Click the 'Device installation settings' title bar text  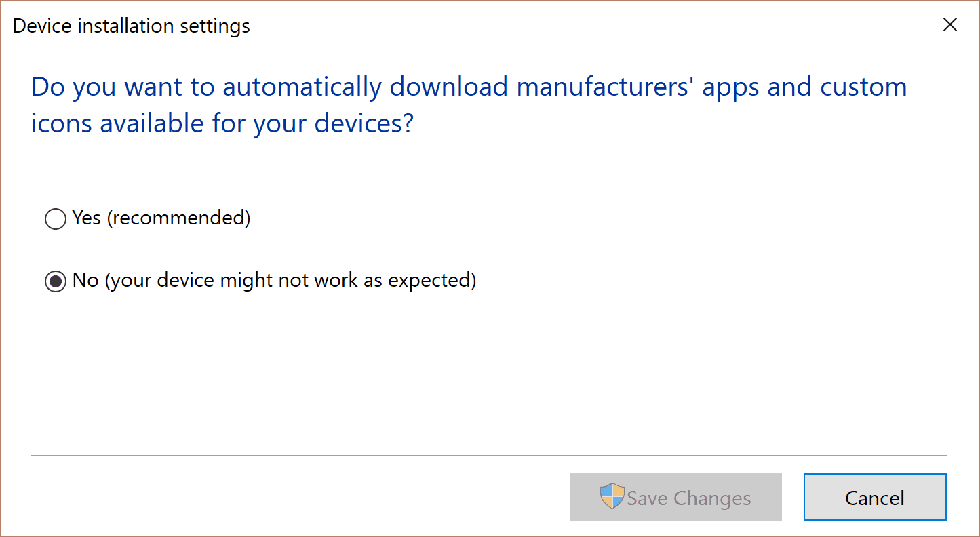point(132,26)
